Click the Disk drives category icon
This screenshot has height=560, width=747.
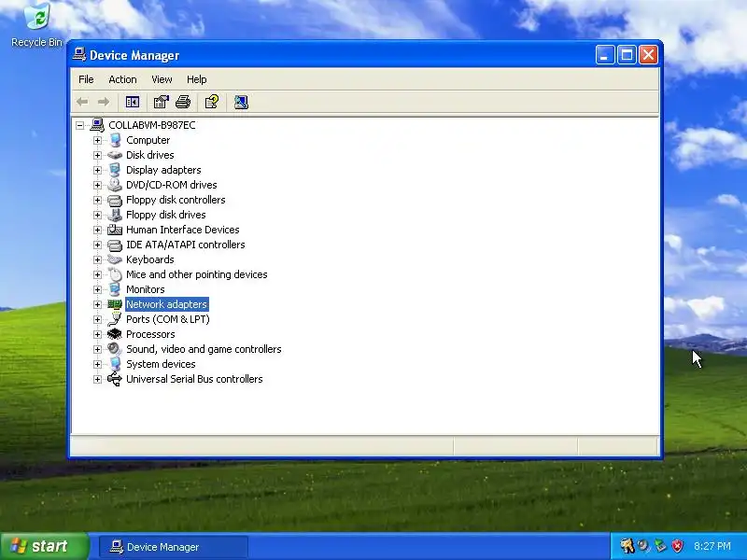[115, 155]
